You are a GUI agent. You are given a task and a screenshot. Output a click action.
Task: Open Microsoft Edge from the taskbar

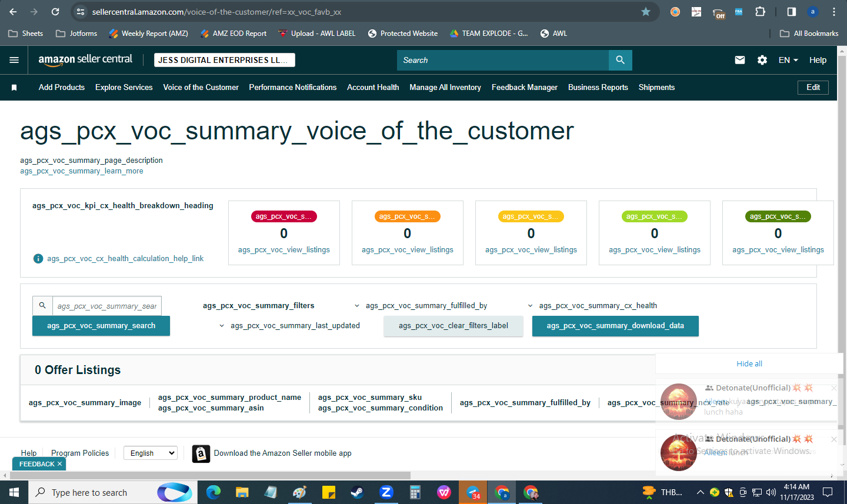(213, 492)
